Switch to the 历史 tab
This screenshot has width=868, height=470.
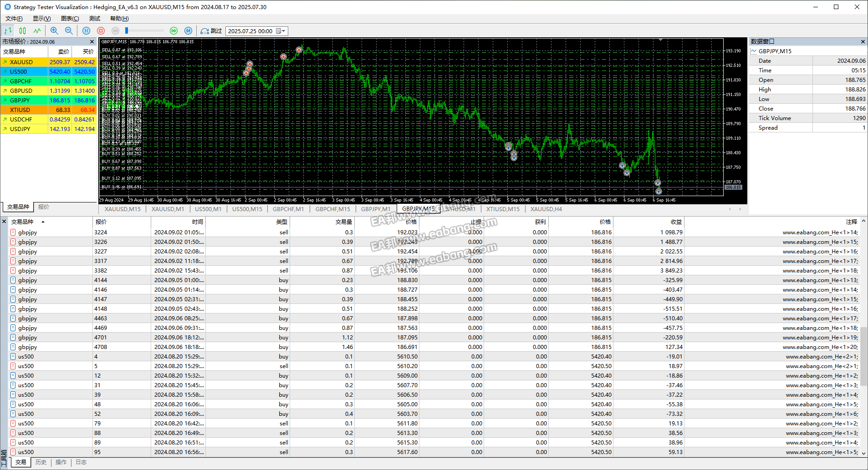(41, 462)
